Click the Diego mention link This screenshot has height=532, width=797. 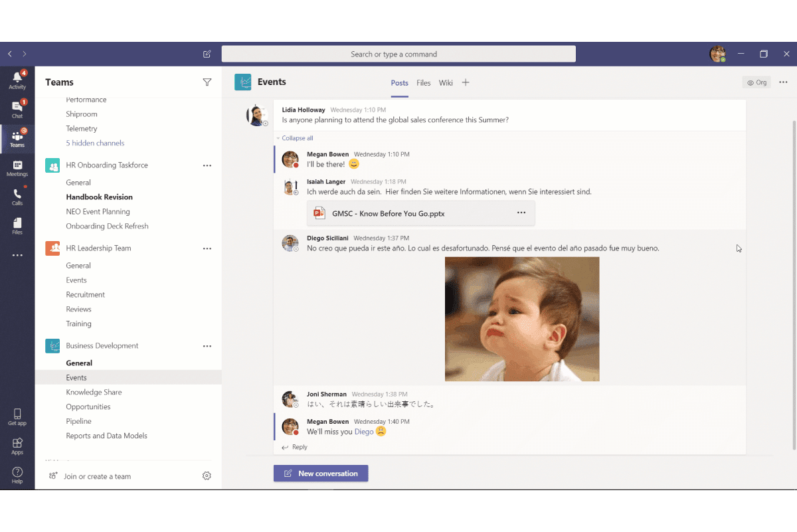pos(364,432)
